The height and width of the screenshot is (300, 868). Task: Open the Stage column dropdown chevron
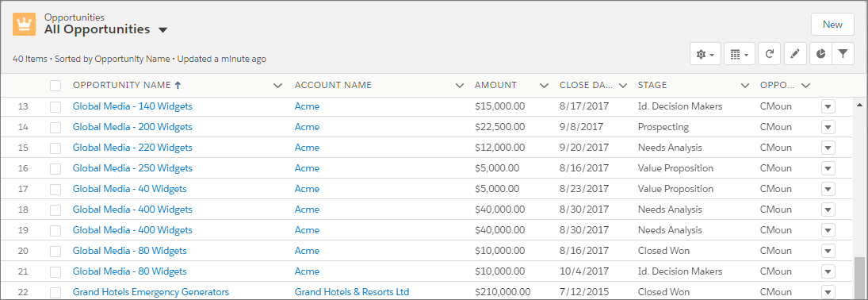[x=744, y=86]
